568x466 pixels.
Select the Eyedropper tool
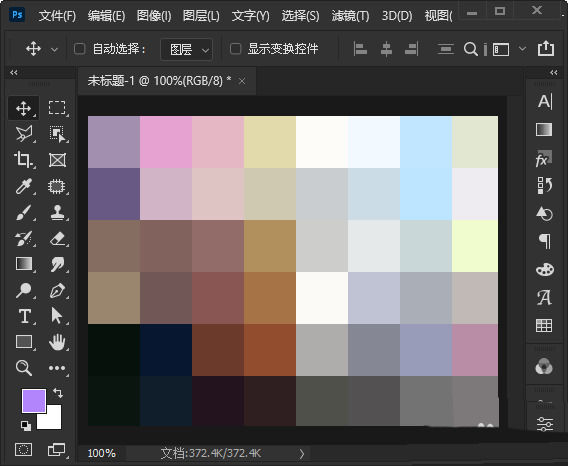click(24, 186)
